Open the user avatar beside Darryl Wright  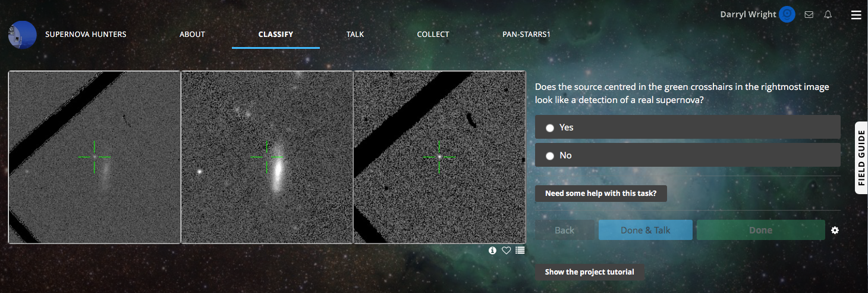coord(787,14)
